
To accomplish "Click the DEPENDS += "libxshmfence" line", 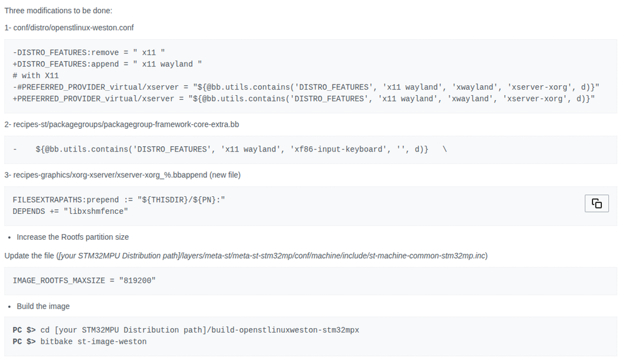I will click(70, 211).
